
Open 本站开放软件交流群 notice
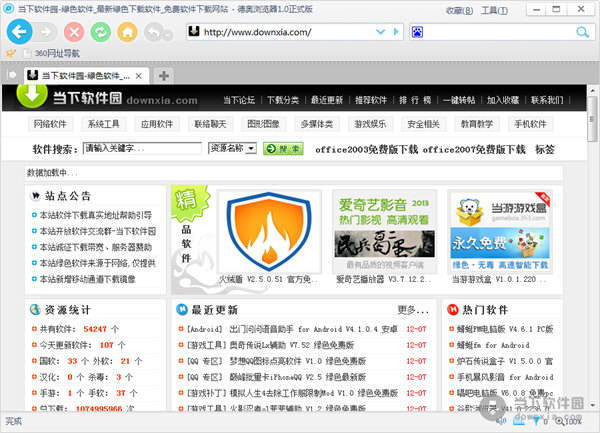[x=98, y=231]
